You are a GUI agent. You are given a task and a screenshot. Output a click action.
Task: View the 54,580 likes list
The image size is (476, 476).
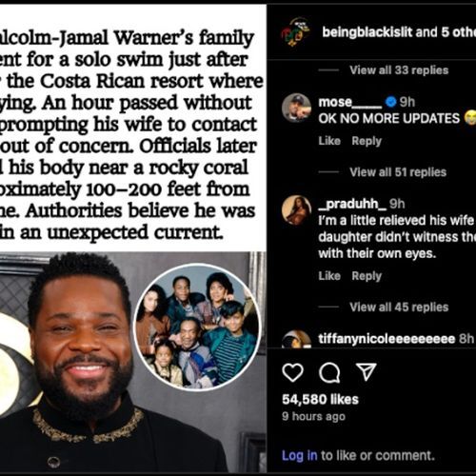click(x=320, y=399)
